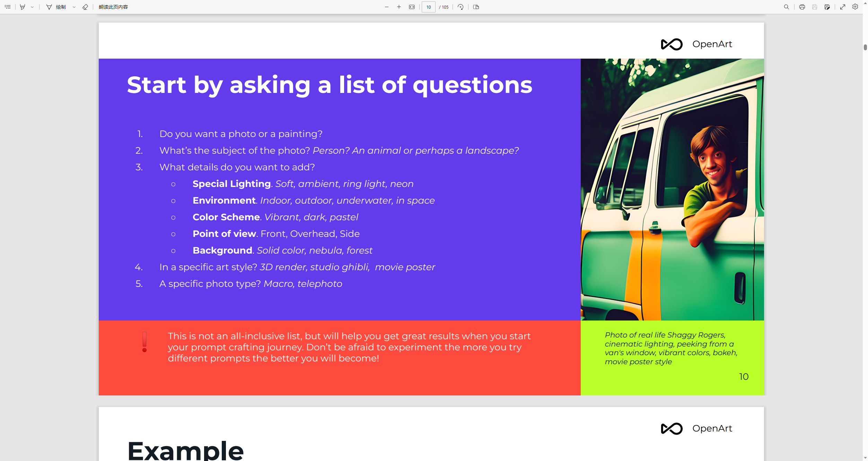Toggle fit to width view
This screenshot has width=868, height=461.
point(412,7)
